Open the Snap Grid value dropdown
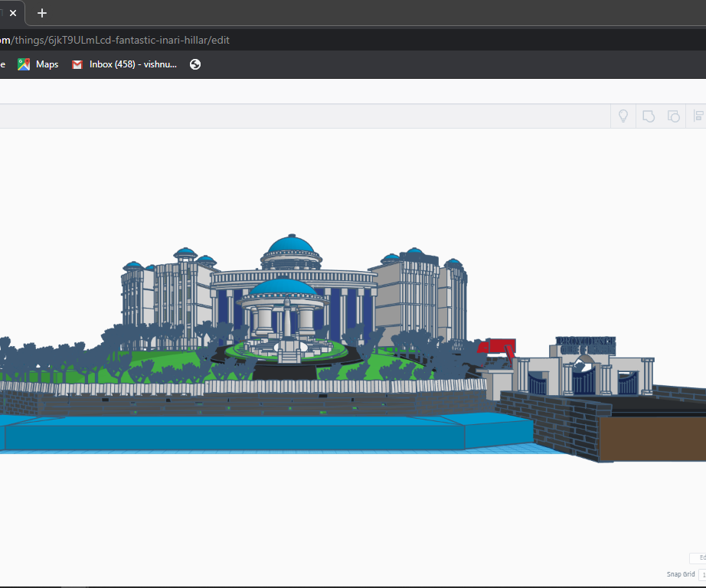Viewport: 706px width, 588px height. pyautogui.click(x=702, y=575)
